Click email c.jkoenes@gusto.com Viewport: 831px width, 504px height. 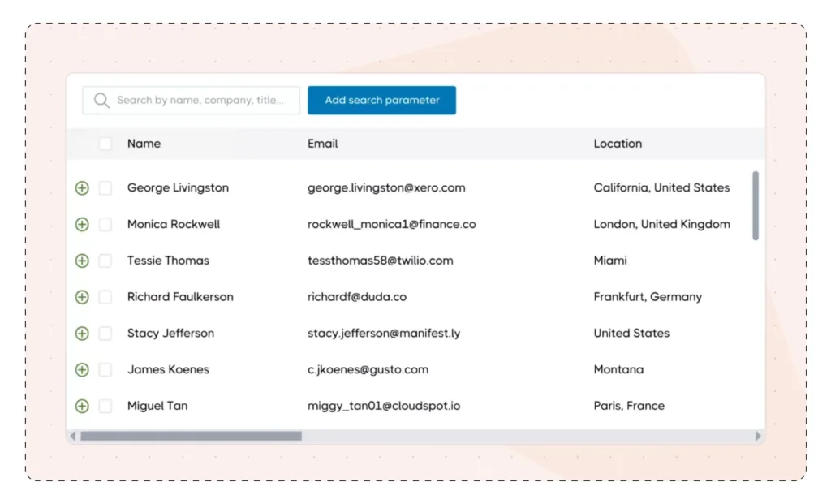368,369
